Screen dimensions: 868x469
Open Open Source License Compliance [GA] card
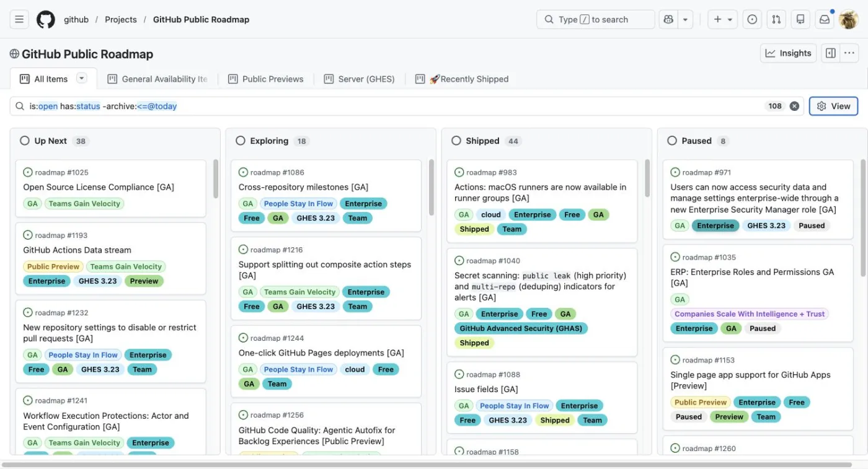[x=99, y=187]
